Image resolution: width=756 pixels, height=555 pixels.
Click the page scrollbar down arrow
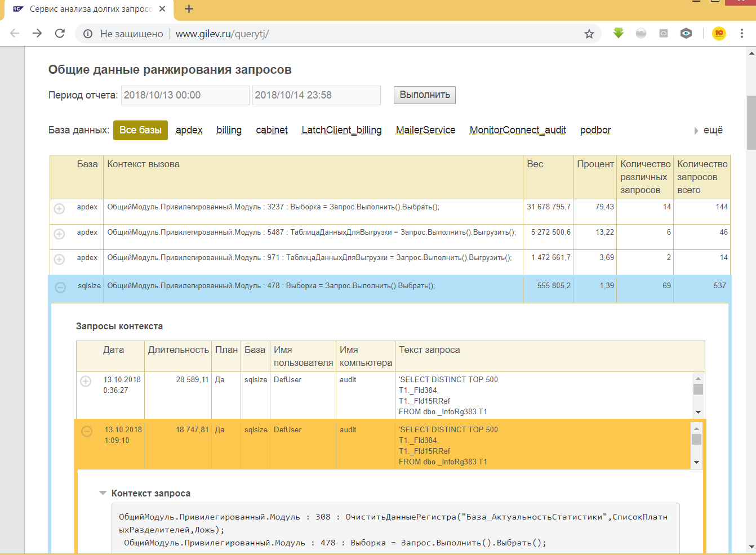[751, 547]
